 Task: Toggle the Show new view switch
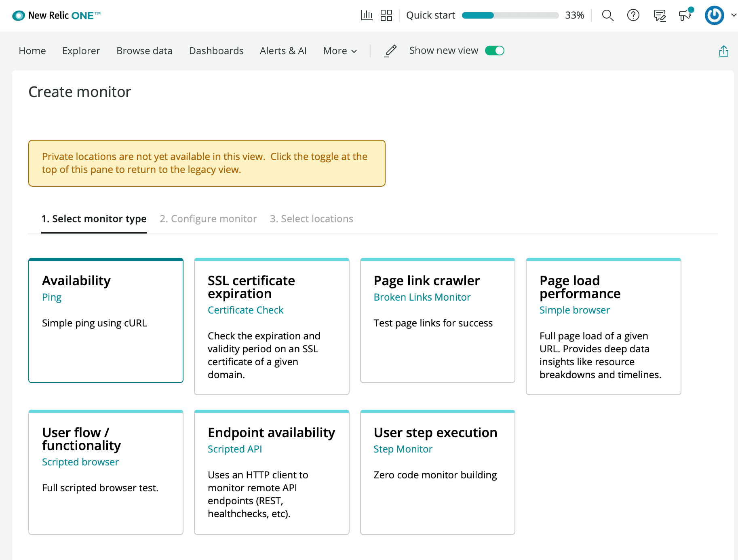point(495,51)
